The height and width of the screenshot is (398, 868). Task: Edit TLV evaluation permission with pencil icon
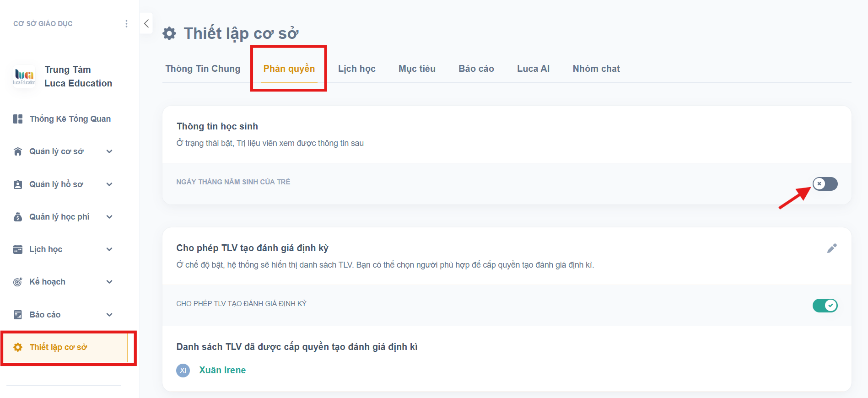tap(832, 248)
